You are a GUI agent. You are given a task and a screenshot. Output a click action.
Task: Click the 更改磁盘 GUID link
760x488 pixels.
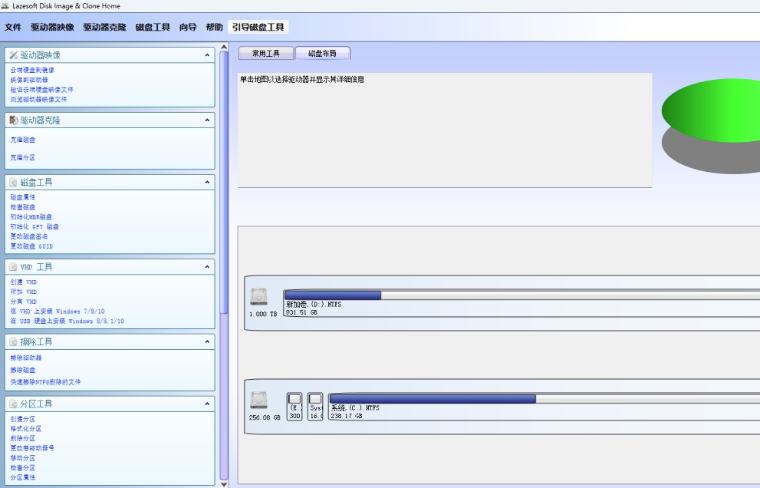(32, 247)
